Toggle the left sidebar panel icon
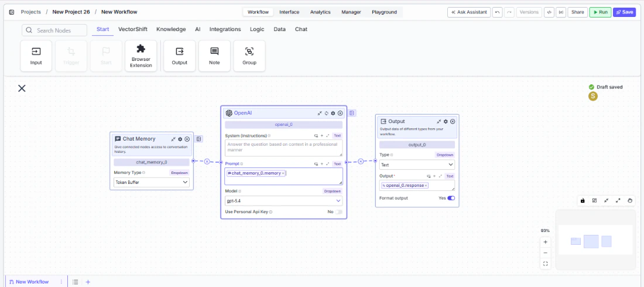 pos(12,12)
